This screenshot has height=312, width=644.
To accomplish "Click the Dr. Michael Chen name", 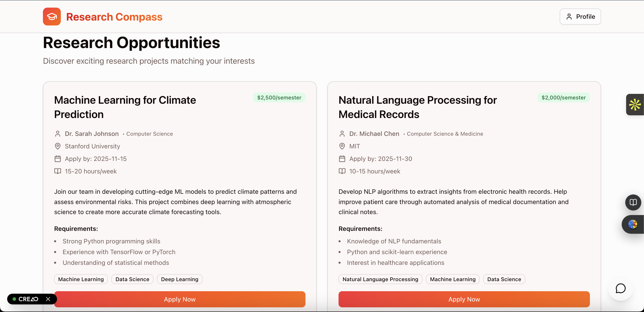I will click(374, 134).
